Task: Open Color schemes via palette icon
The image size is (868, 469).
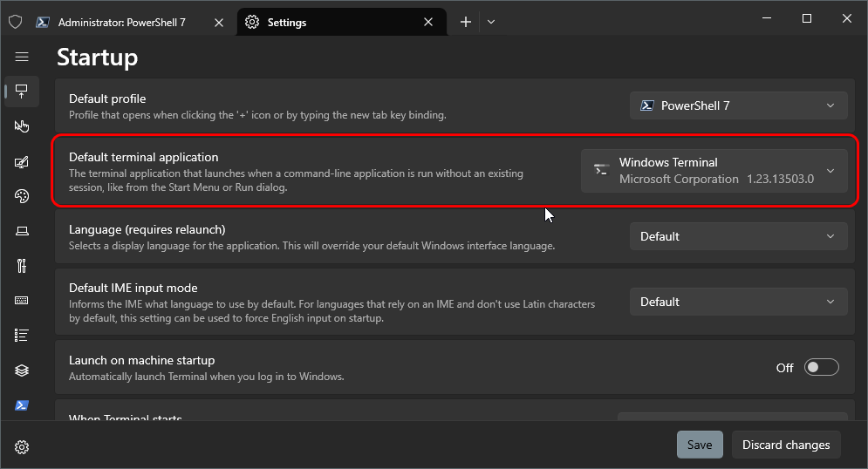Action: [22, 196]
